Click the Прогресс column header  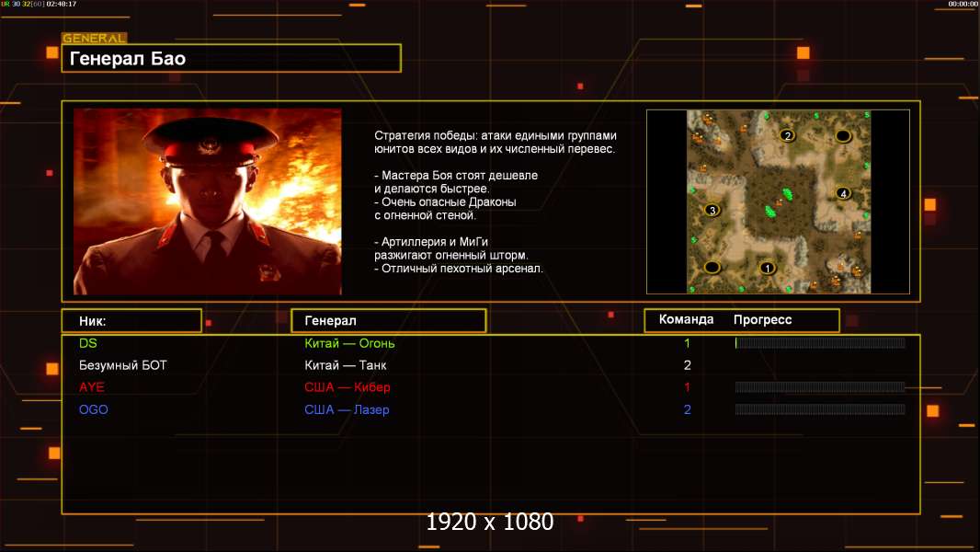click(x=762, y=319)
